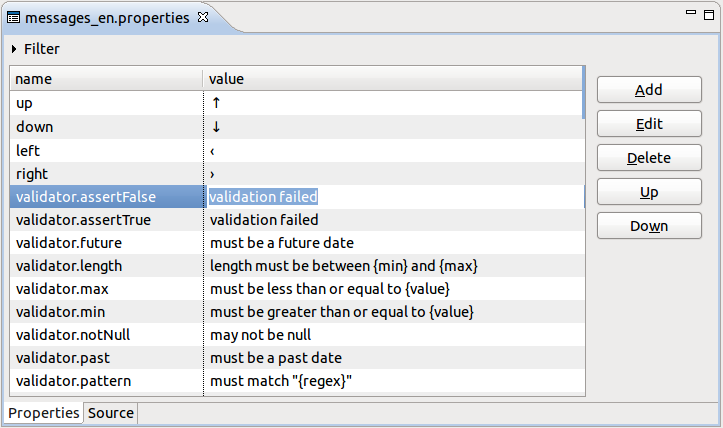
Task: Click the properties file icon on the editor tab
Action: pyautogui.click(x=13, y=18)
